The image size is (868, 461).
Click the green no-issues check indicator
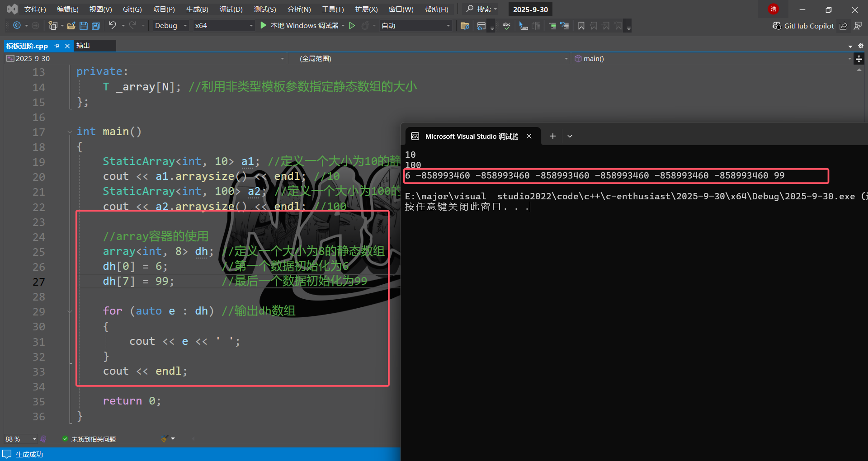(65, 439)
